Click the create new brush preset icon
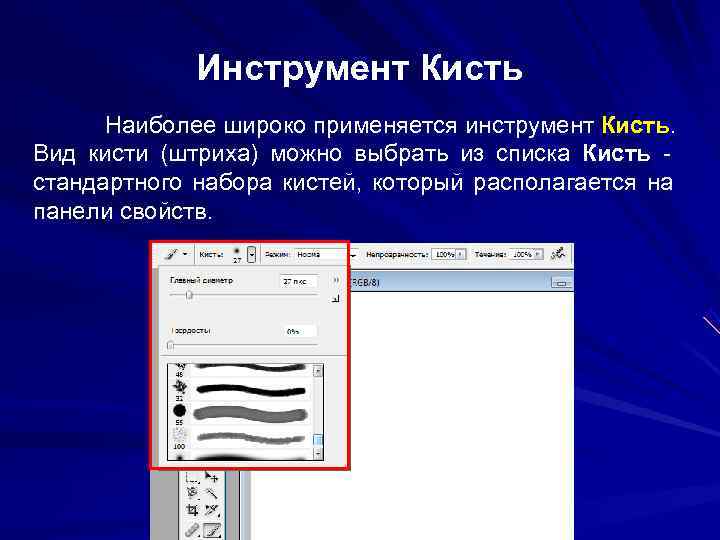Image resolution: width=720 pixels, height=540 pixels. point(336,299)
